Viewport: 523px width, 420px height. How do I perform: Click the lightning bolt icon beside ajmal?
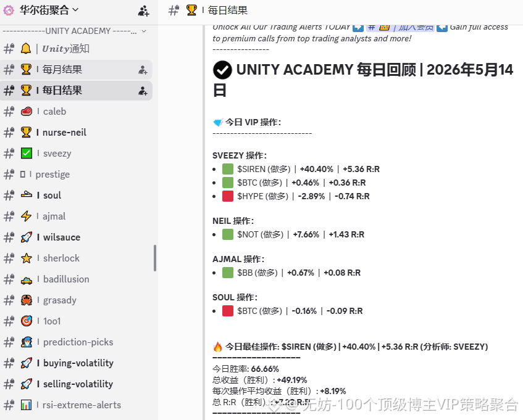27,216
